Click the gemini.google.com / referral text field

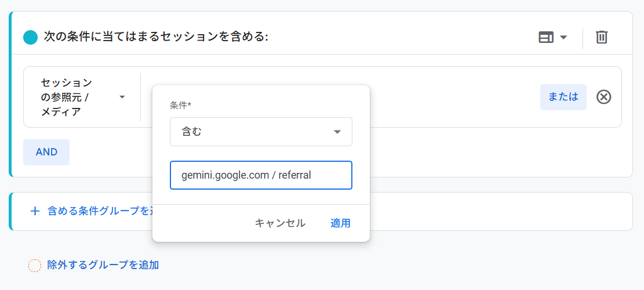coord(261,175)
